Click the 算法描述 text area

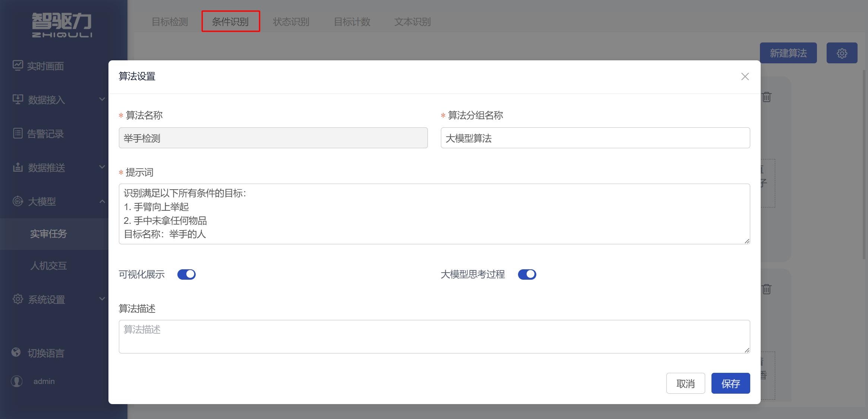[434, 337]
